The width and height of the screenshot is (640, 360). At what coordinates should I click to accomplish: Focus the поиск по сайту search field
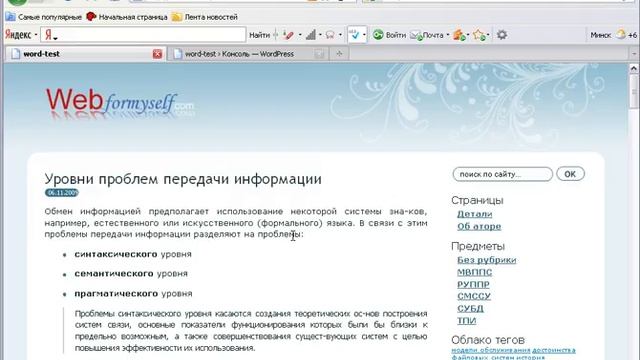[x=502, y=174]
